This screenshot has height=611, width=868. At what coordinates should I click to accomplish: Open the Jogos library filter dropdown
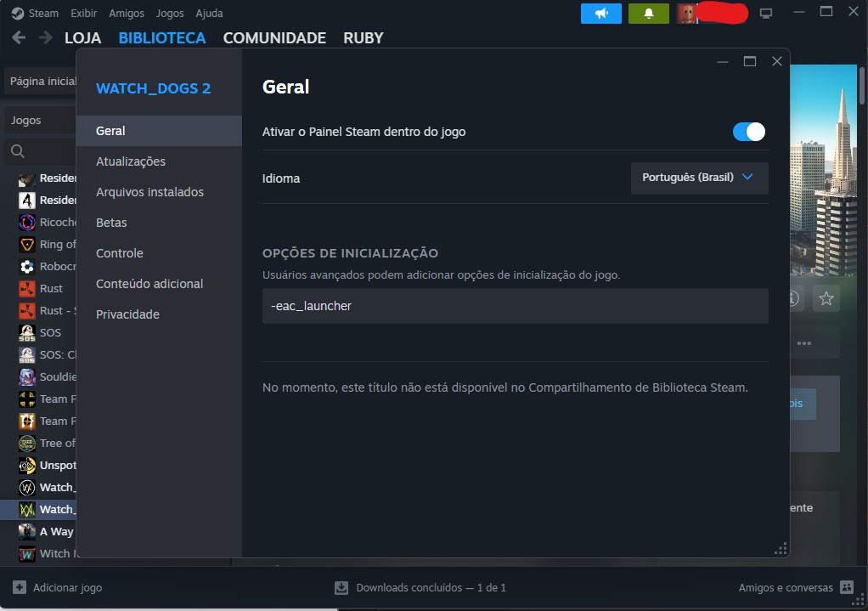click(40, 120)
